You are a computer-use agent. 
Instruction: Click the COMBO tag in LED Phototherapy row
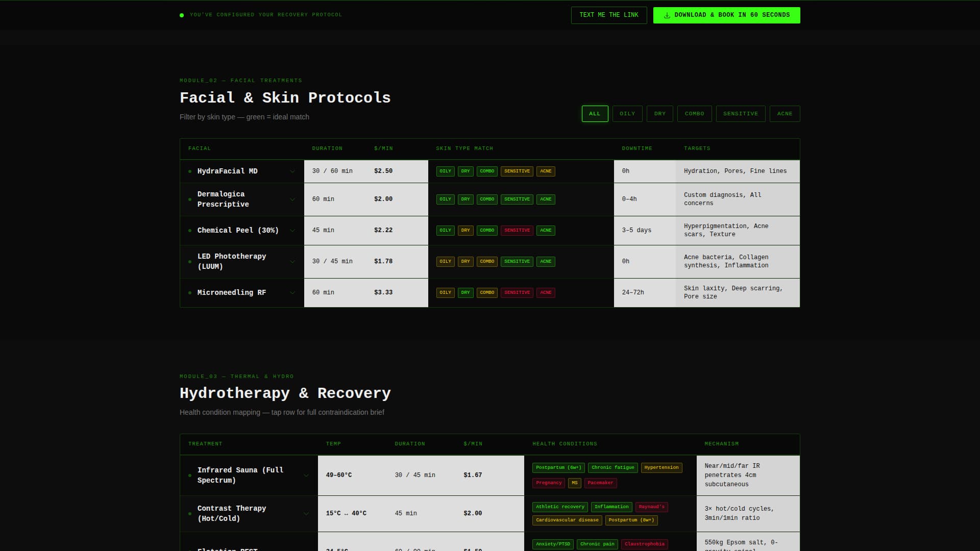click(487, 262)
